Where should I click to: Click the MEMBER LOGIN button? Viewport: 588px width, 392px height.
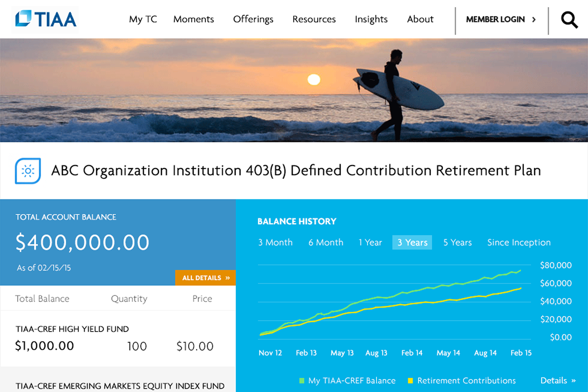pos(495,19)
